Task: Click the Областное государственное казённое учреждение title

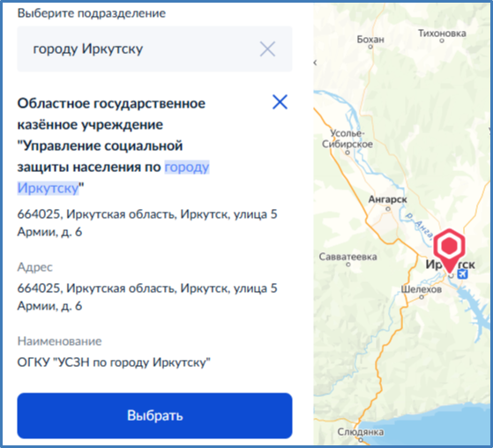Action: coord(113,146)
